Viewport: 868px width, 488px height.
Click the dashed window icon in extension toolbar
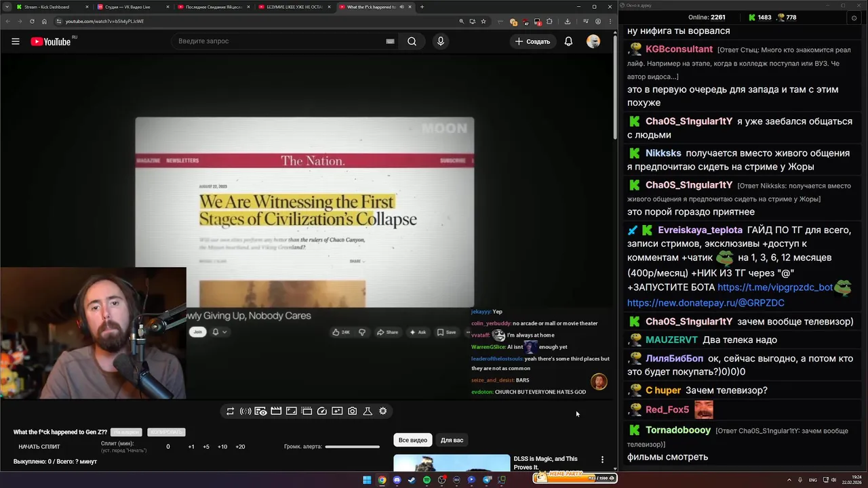(307, 411)
